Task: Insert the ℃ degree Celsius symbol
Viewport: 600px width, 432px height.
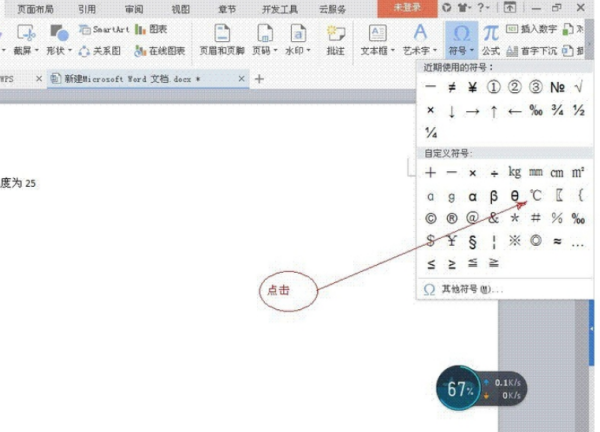Action: point(536,196)
